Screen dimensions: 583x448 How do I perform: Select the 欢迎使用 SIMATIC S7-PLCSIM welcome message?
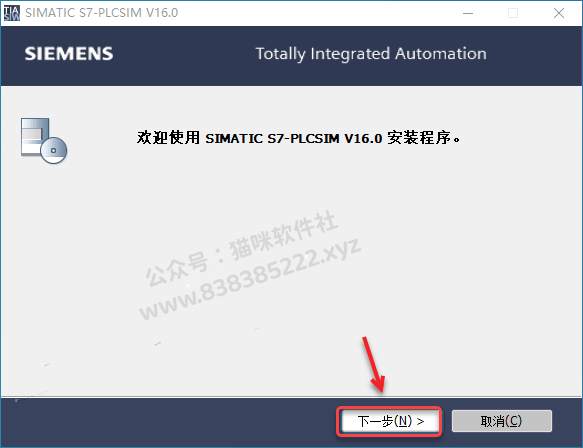[x=299, y=138]
